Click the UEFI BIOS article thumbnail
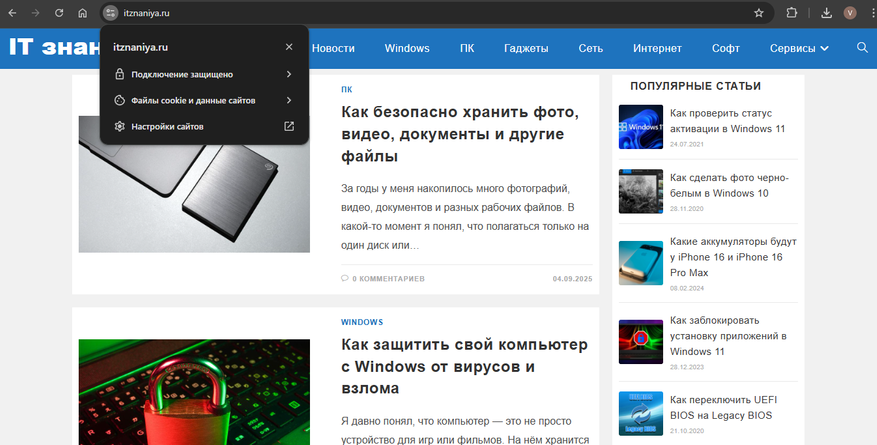This screenshot has height=445, width=877. (x=641, y=414)
